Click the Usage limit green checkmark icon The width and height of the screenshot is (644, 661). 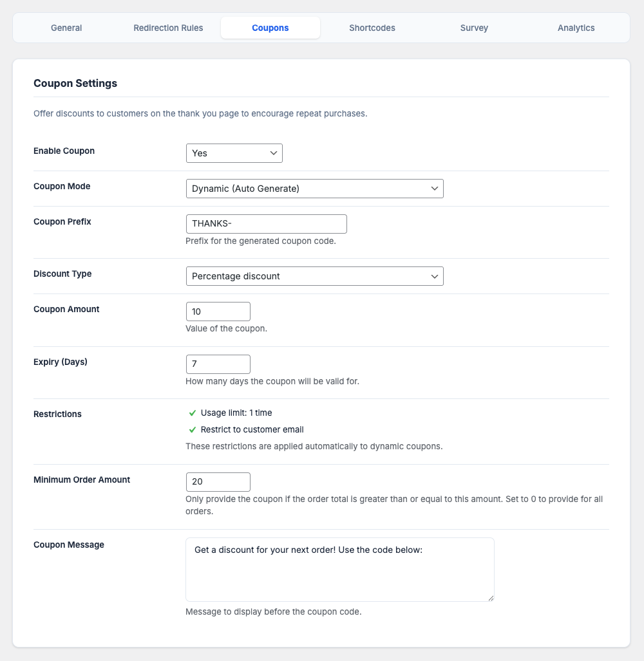click(192, 413)
